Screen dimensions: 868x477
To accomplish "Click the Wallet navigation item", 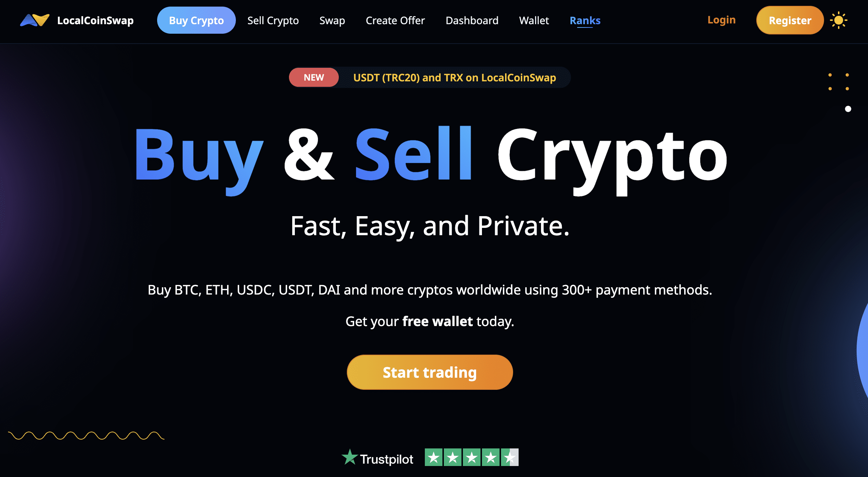I will click(x=533, y=21).
